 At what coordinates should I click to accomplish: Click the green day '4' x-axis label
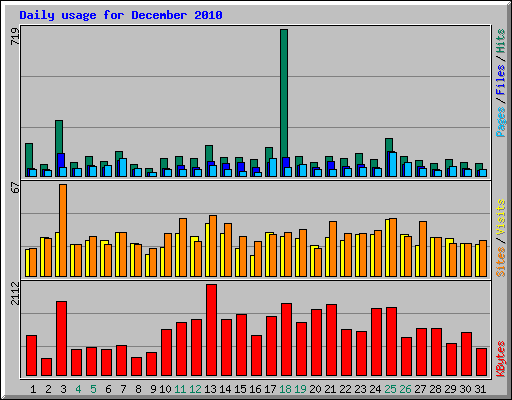click(78, 389)
